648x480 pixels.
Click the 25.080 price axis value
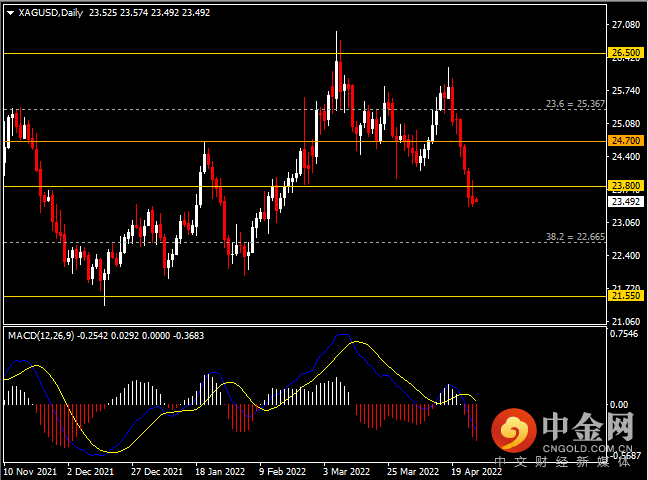point(626,124)
